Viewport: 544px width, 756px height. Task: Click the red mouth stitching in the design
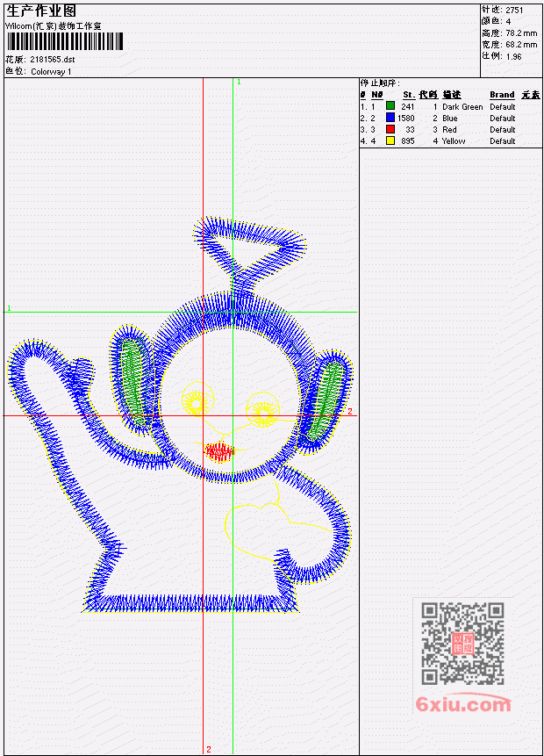[x=219, y=452]
